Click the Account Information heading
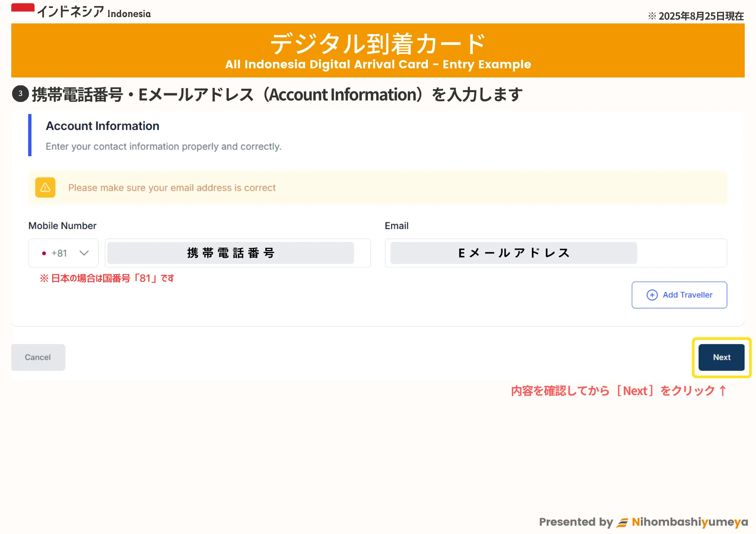Screen dimensions: 756x534 [x=102, y=126]
